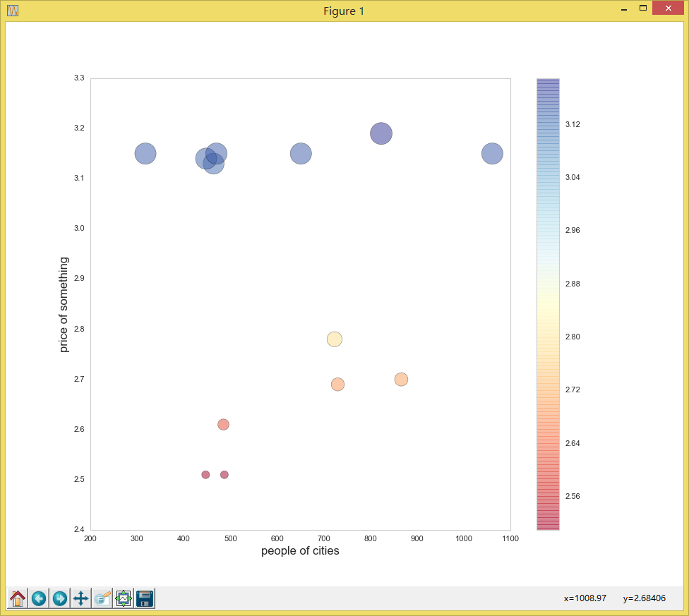The height and width of the screenshot is (616, 689).
Task: Click the 600 x-axis tick label
Action: (277, 538)
